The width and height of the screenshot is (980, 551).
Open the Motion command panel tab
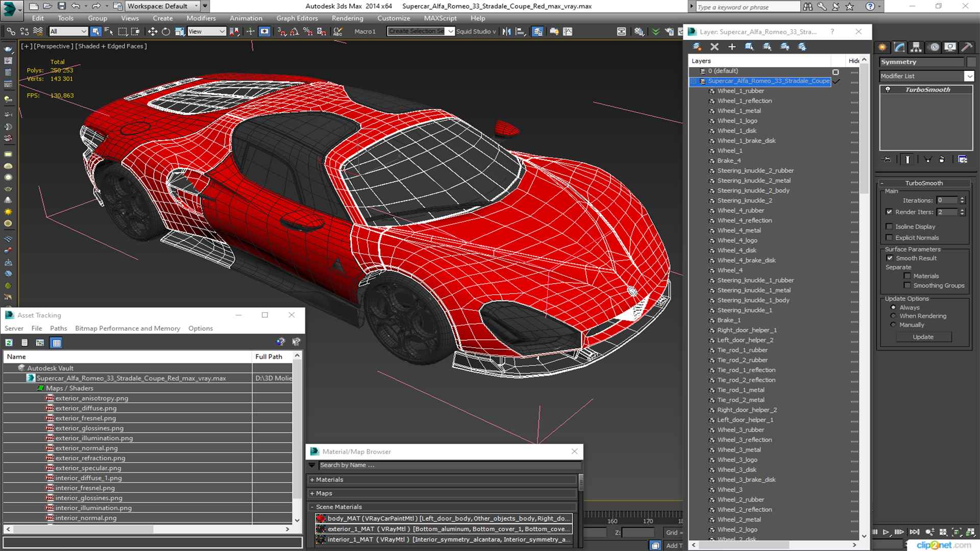934,47
